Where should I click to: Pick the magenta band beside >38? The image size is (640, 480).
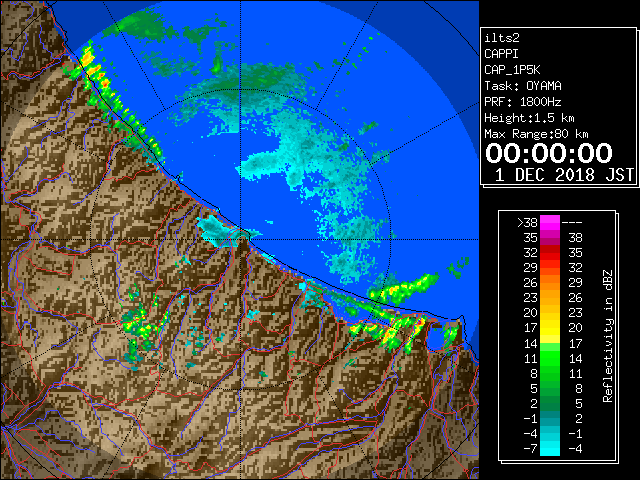[550, 222]
